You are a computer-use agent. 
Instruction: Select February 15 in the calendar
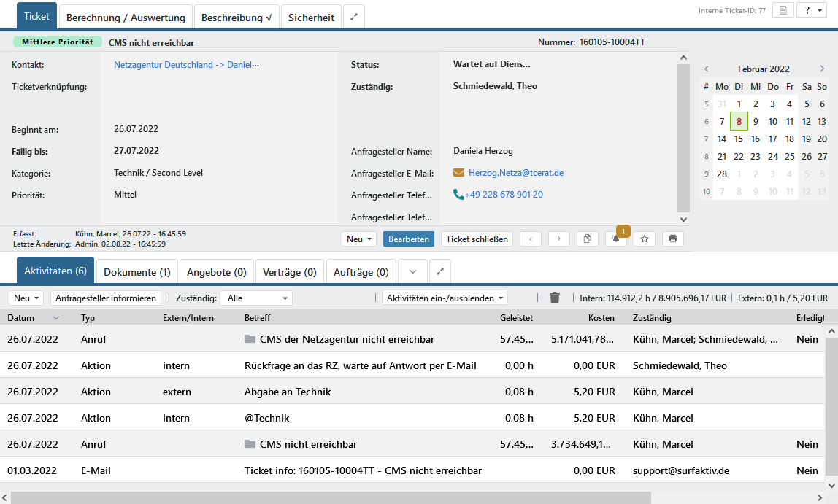[x=739, y=139]
